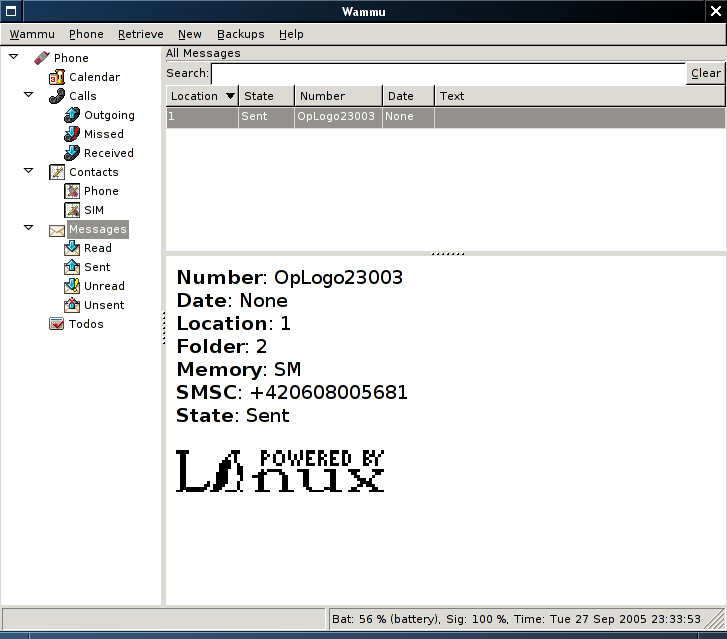Click the Phone contacts icon under Contacts
The image size is (727, 639).
(72, 191)
